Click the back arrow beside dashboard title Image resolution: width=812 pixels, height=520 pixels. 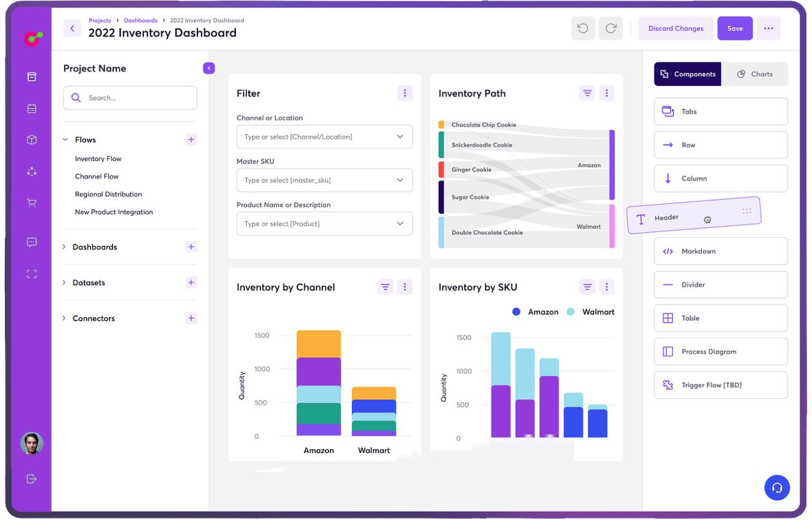[x=72, y=28]
